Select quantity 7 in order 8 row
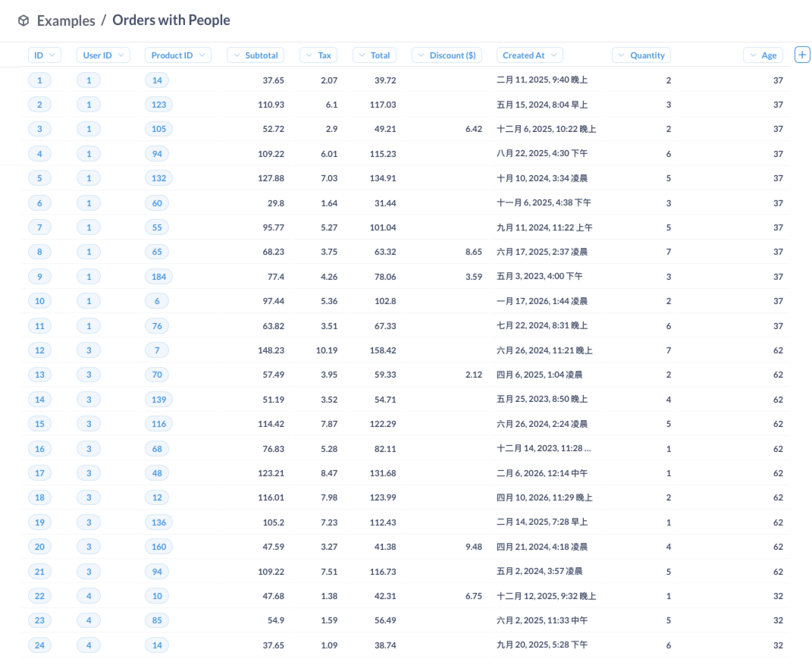This screenshot has height=659, width=812. tap(669, 252)
